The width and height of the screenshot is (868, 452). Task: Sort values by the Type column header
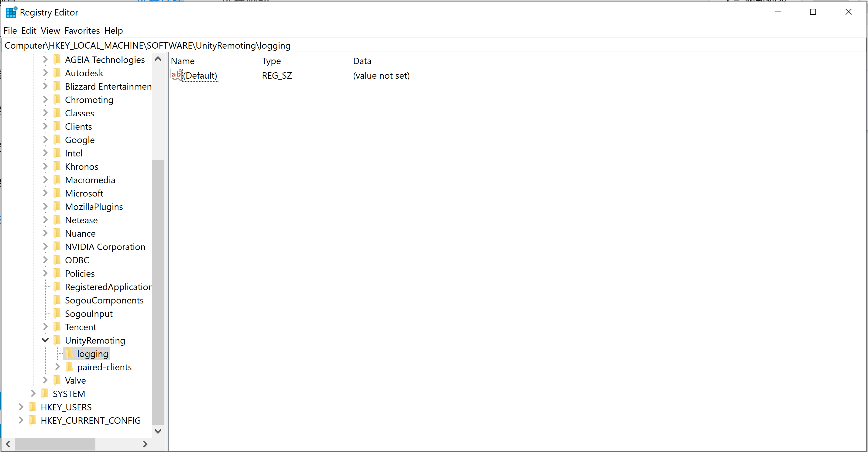coord(271,61)
